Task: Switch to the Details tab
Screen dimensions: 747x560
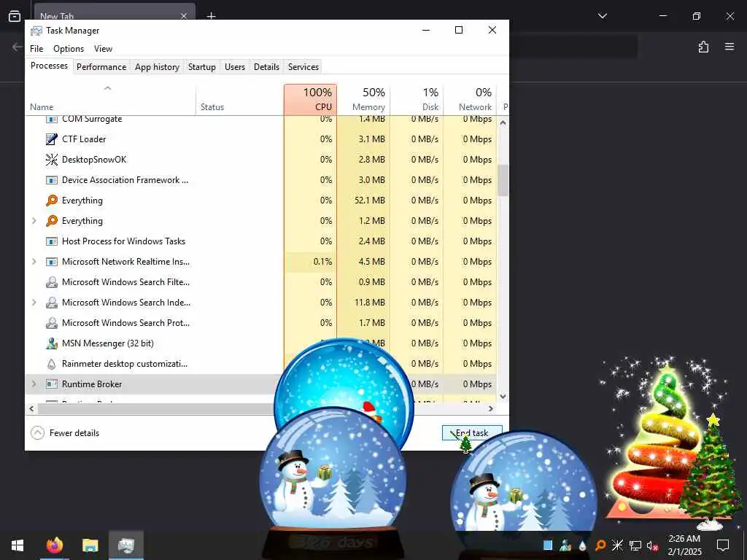Action: (266, 67)
